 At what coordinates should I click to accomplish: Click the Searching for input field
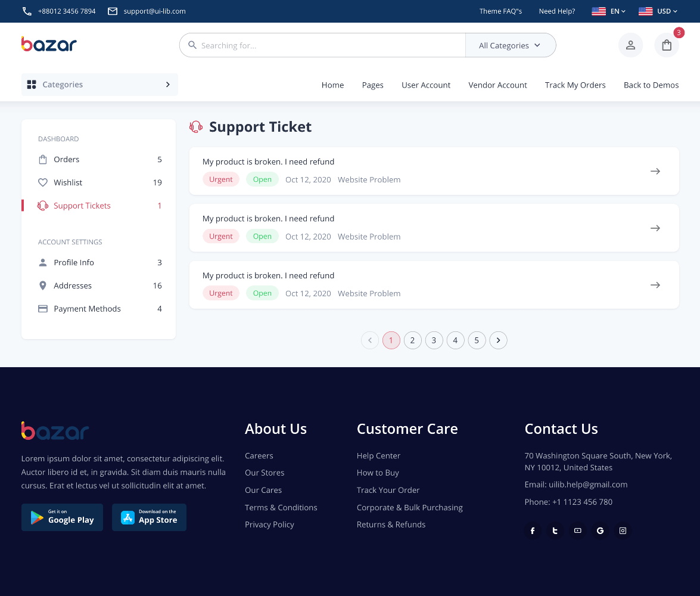328,45
